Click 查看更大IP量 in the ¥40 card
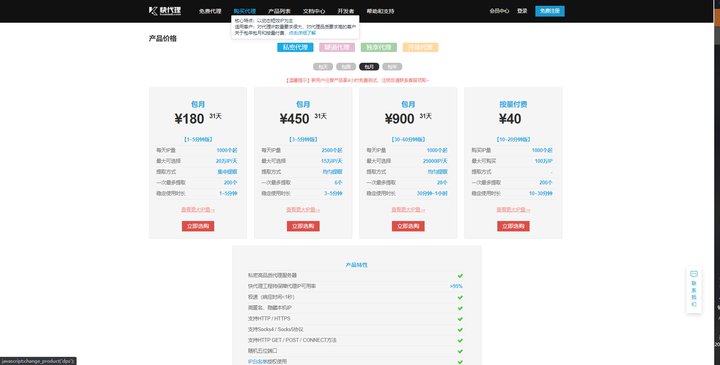Image resolution: width=720 pixels, height=365 pixels. click(x=513, y=209)
